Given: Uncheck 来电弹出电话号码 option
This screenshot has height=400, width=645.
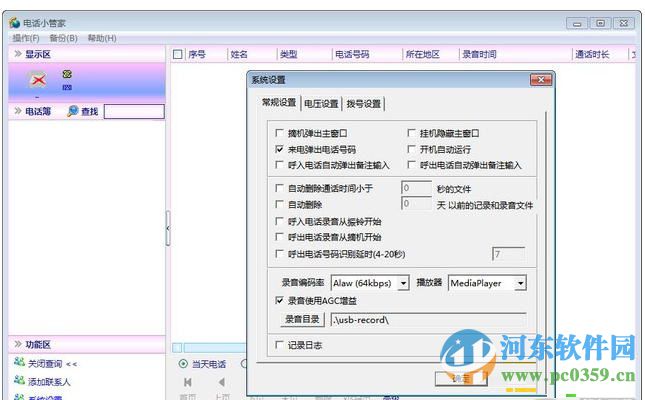Looking at the screenshot, I should pos(279,149).
